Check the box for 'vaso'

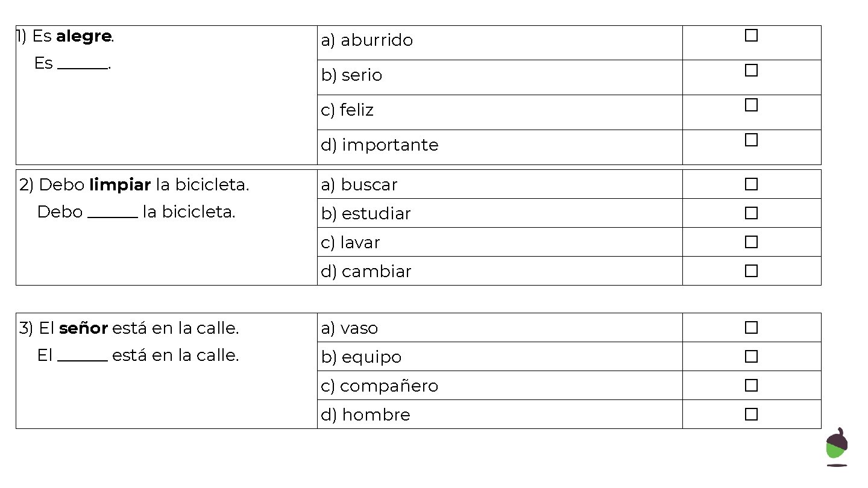(751, 328)
